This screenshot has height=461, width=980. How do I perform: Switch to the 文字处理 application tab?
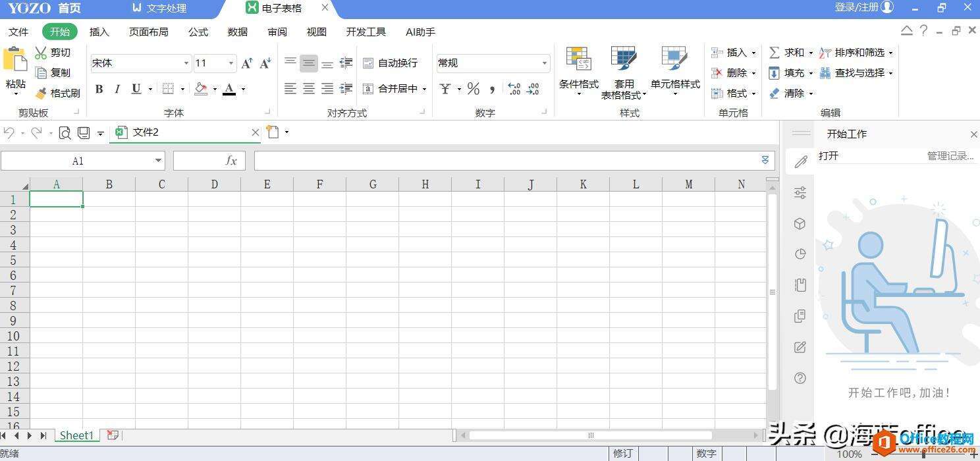[159, 9]
